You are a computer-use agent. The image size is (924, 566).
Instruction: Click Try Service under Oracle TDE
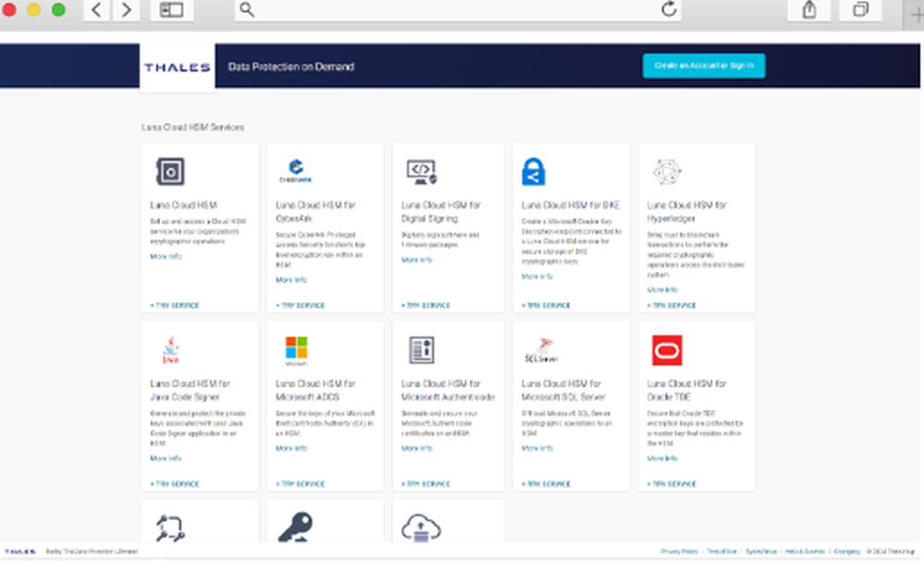click(672, 484)
